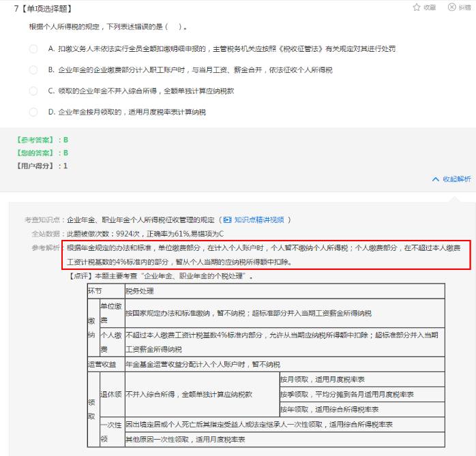This screenshot has height=456, width=476.
Task: Click the 纠错 error report icon
Action: pos(451,7)
